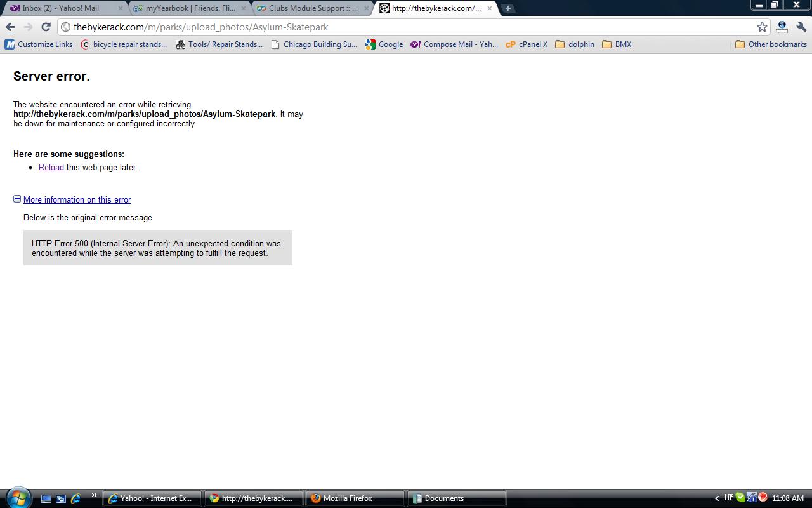The width and height of the screenshot is (812, 508).
Task: Open the wrench settings menu
Action: (x=801, y=27)
